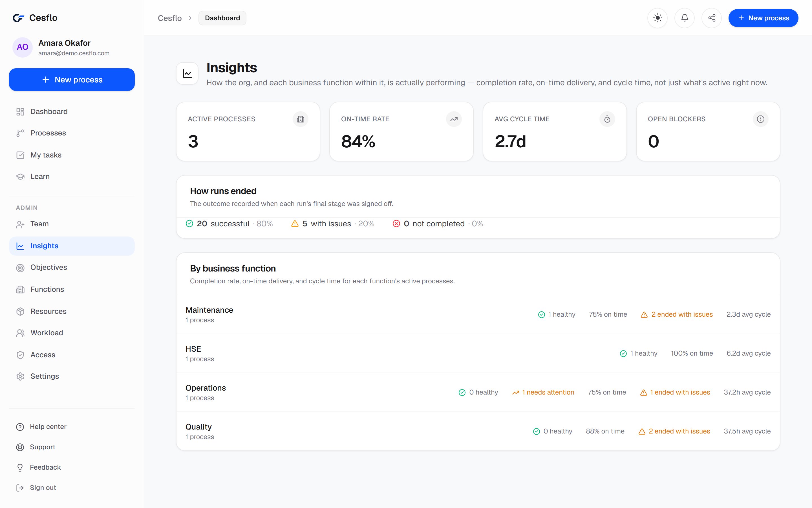Click the healthy check icon in the HSE row
Viewport: 812px width, 508px height.
[623, 353]
